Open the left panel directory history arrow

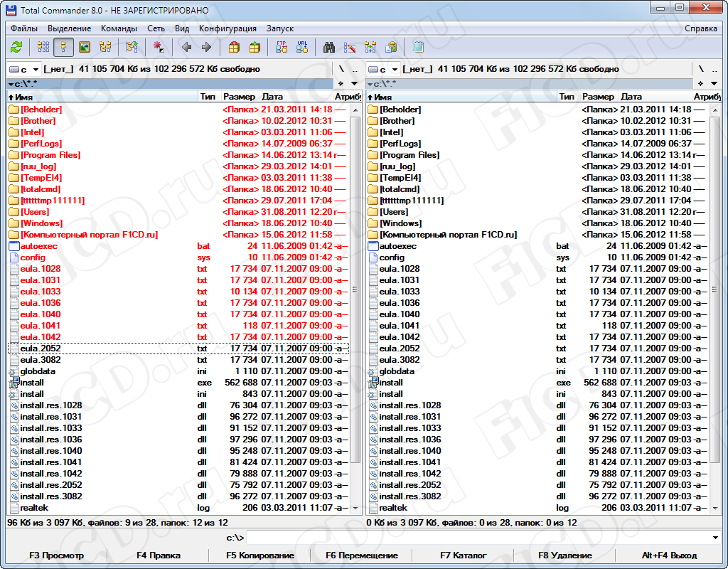[x=355, y=84]
